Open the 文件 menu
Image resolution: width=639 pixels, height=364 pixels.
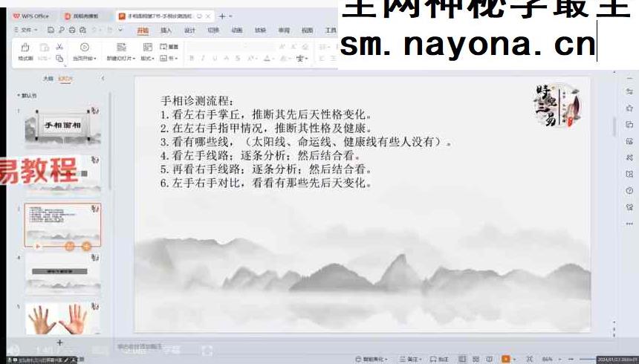26,30
